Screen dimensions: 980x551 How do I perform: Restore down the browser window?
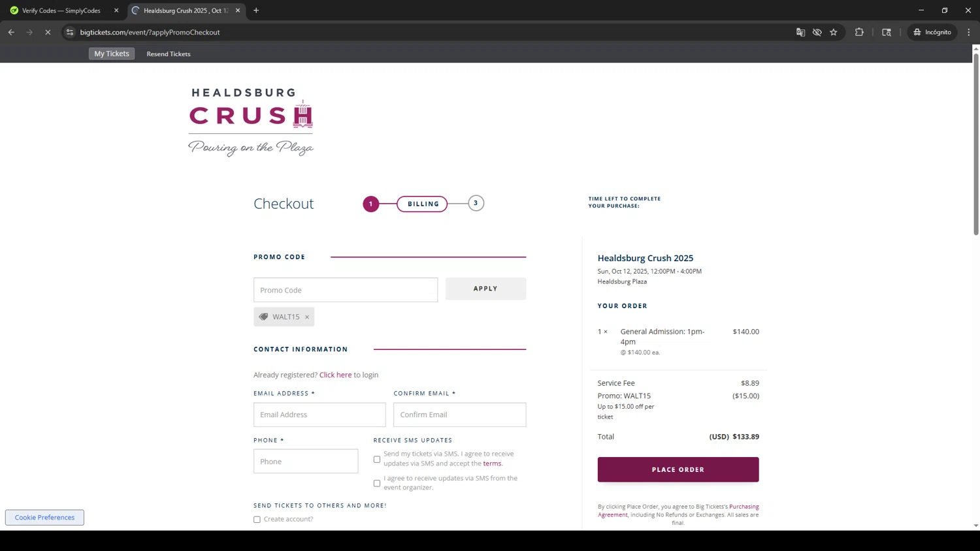pyautogui.click(x=945, y=10)
